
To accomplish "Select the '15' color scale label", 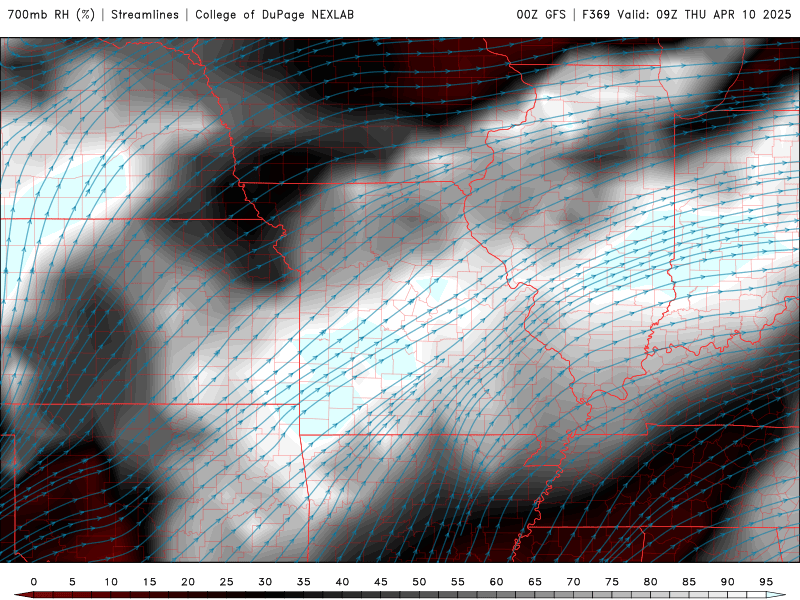I will pyautogui.click(x=149, y=582).
